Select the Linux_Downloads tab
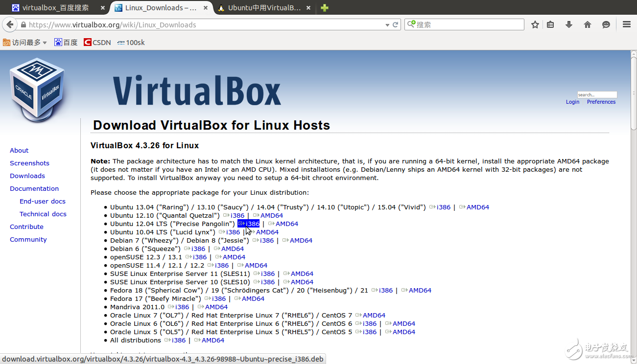Viewport: 637px width, 364px height. tap(160, 8)
